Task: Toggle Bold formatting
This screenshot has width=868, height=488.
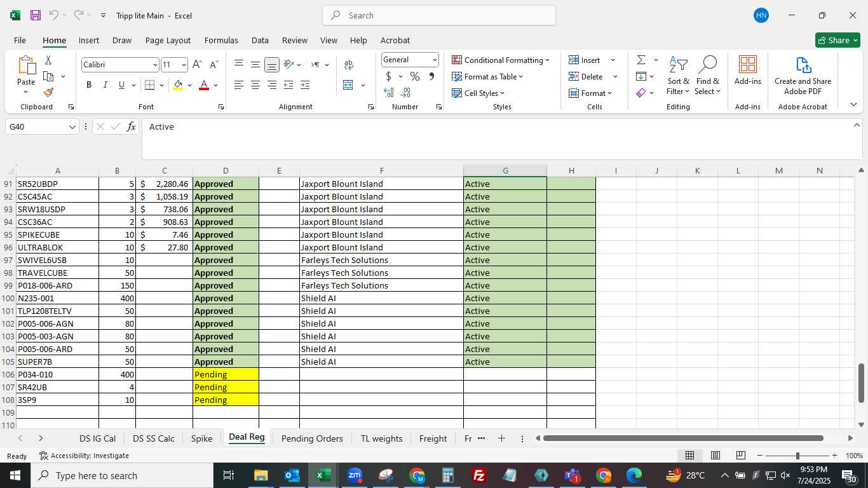Action: point(89,85)
